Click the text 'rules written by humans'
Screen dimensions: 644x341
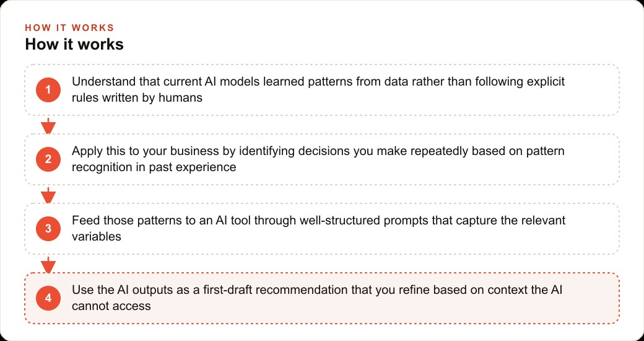(137, 98)
